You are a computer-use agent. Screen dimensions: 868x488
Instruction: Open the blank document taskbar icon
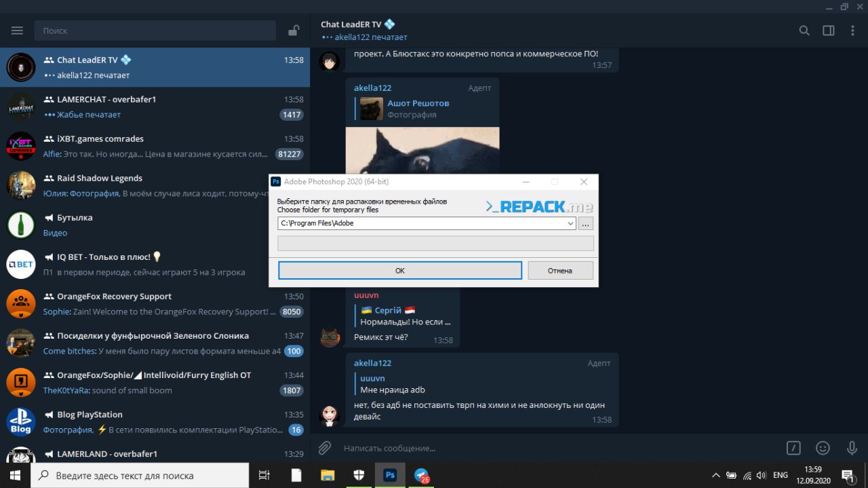[296, 475]
